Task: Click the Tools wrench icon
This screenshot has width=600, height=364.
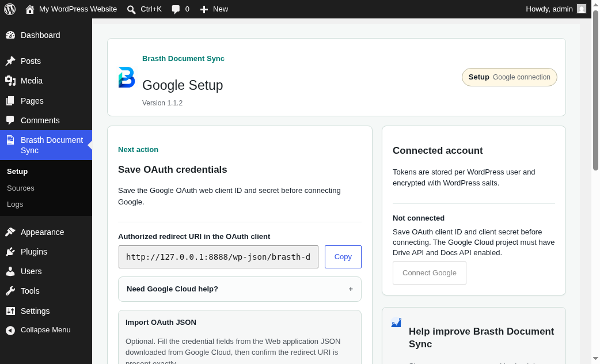Action: [10, 291]
